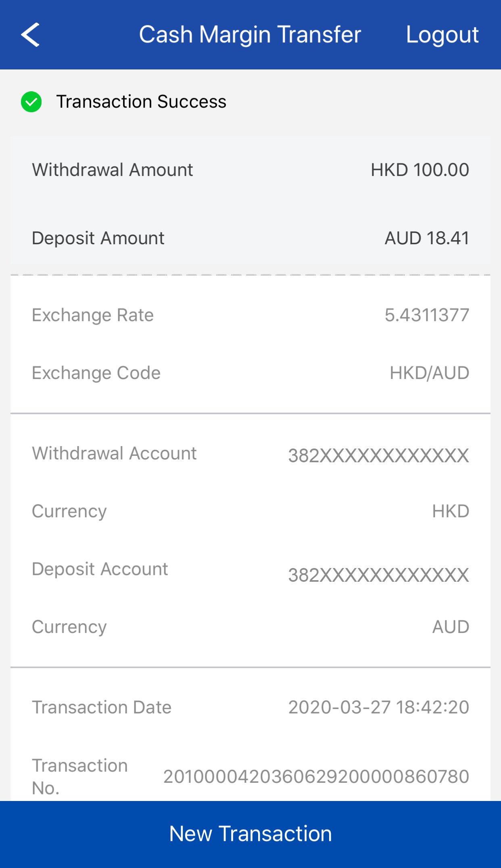Click the Transaction Success message text
Image resolution: width=501 pixels, height=868 pixels.
tap(141, 102)
